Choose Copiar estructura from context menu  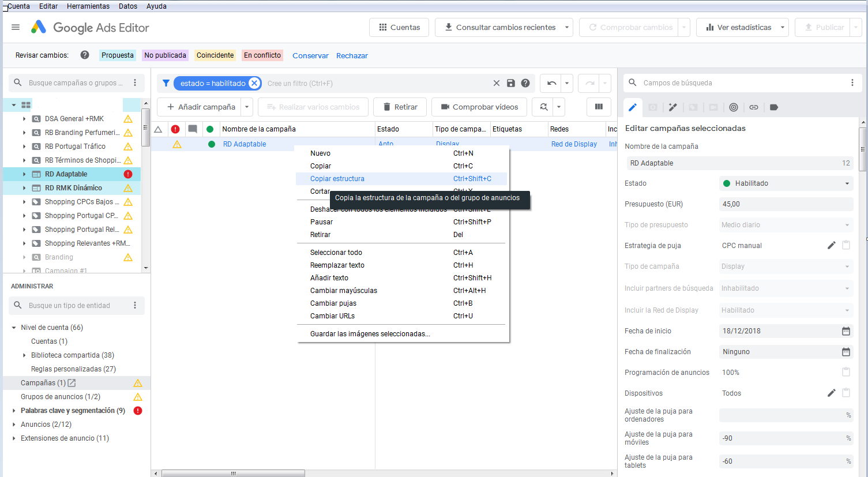click(x=402, y=179)
